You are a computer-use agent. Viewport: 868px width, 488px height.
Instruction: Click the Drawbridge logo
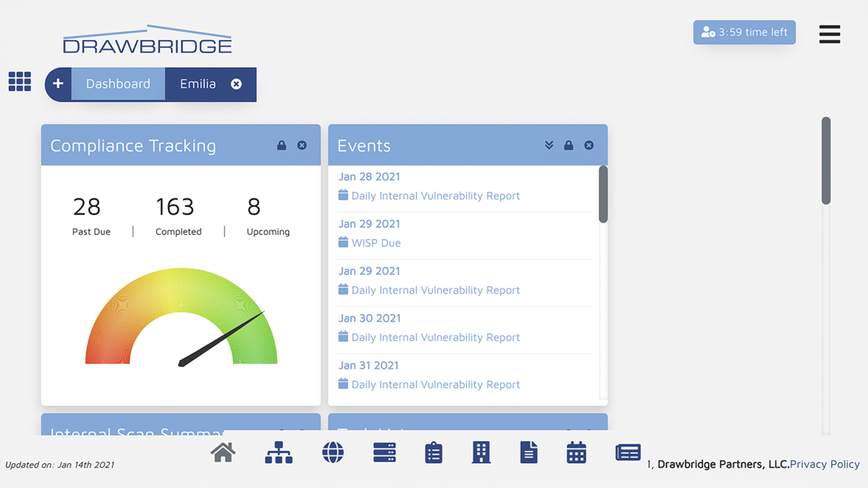pos(147,39)
